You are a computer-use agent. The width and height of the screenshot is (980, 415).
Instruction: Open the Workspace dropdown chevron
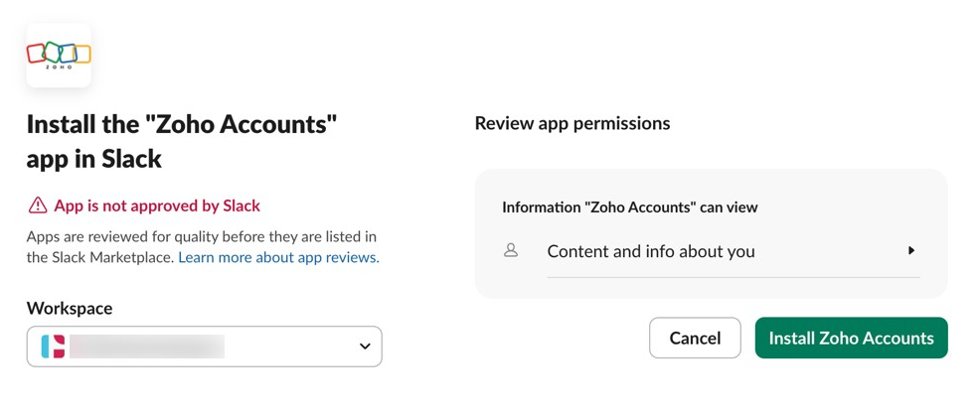365,346
